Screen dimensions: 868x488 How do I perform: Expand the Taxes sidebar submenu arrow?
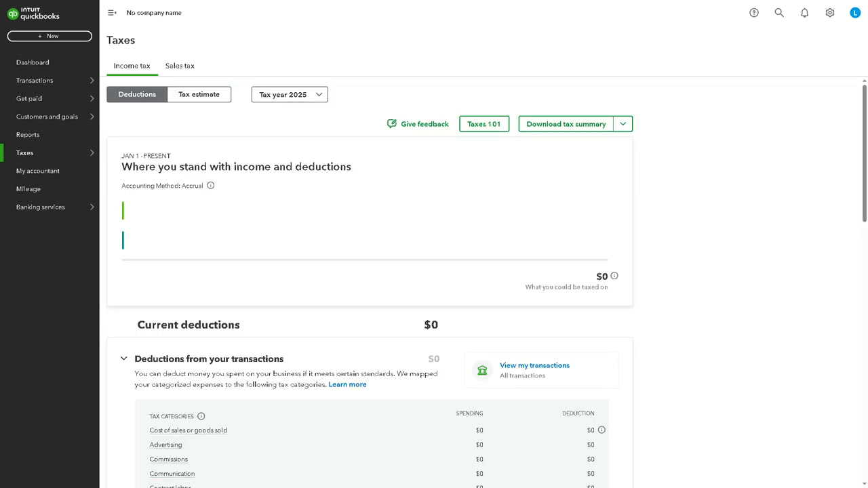pyautogui.click(x=92, y=153)
